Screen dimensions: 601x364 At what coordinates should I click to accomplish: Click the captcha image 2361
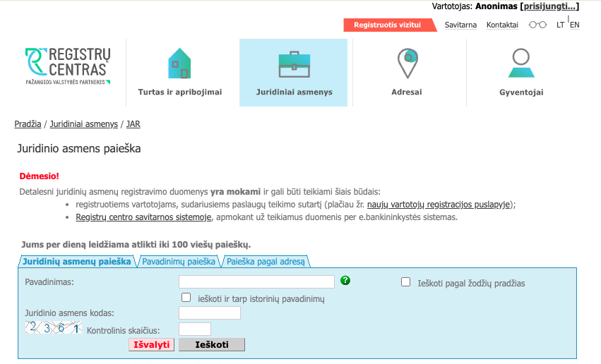pyautogui.click(x=54, y=327)
